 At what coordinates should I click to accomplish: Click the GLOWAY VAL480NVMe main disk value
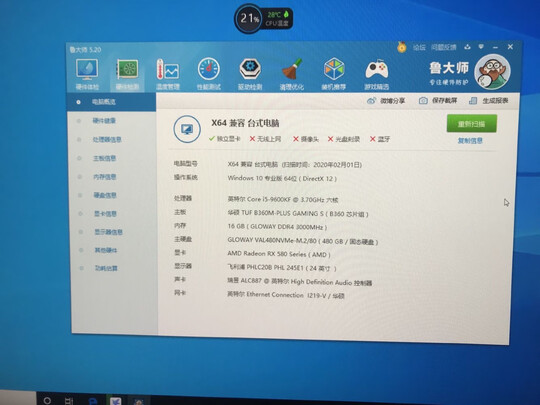pyautogui.click(x=303, y=241)
